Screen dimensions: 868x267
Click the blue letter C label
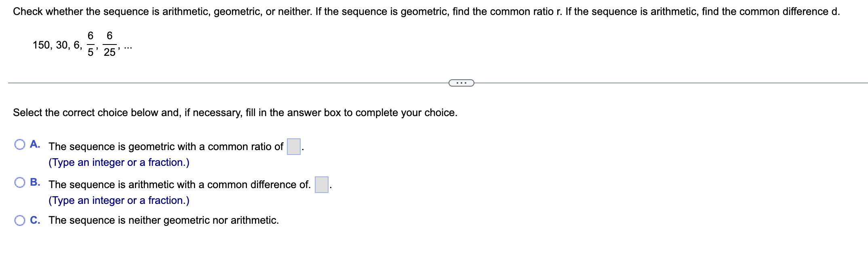(x=35, y=220)
